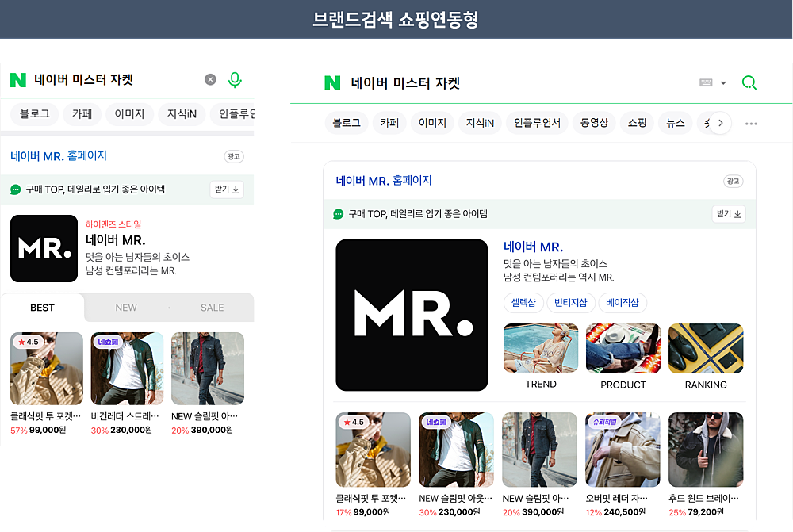The width and height of the screenshot is (793, 532).
Task: Open the 동영상 tab in desktop view
Action: click(x=594, y=123)
